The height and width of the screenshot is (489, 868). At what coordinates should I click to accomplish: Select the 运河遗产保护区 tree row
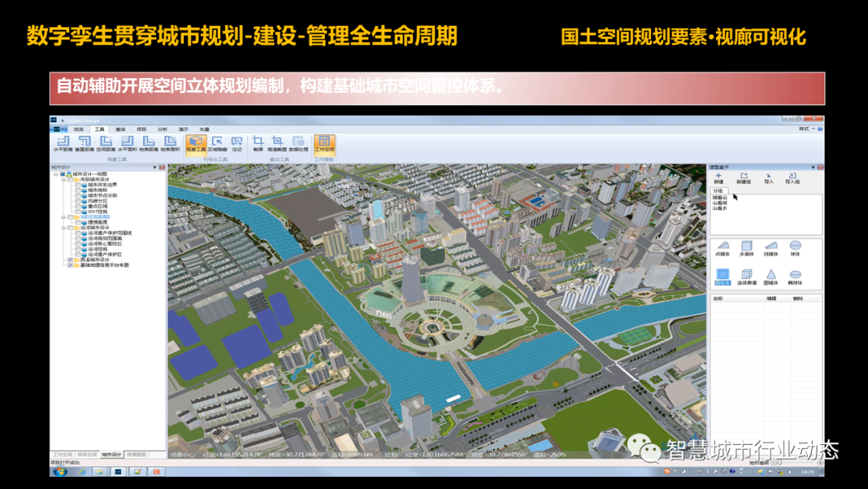pyautogui.click(x=104, y=255)
